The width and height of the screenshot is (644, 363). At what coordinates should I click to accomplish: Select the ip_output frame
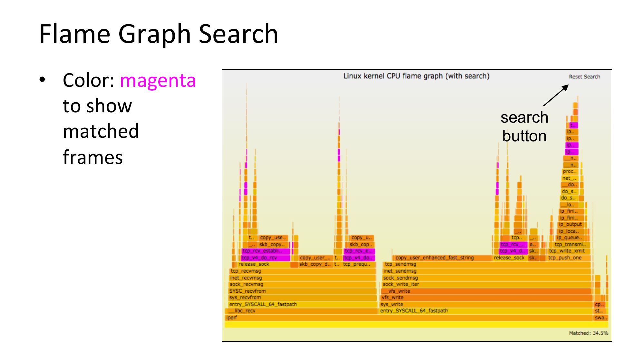[571, 225]
